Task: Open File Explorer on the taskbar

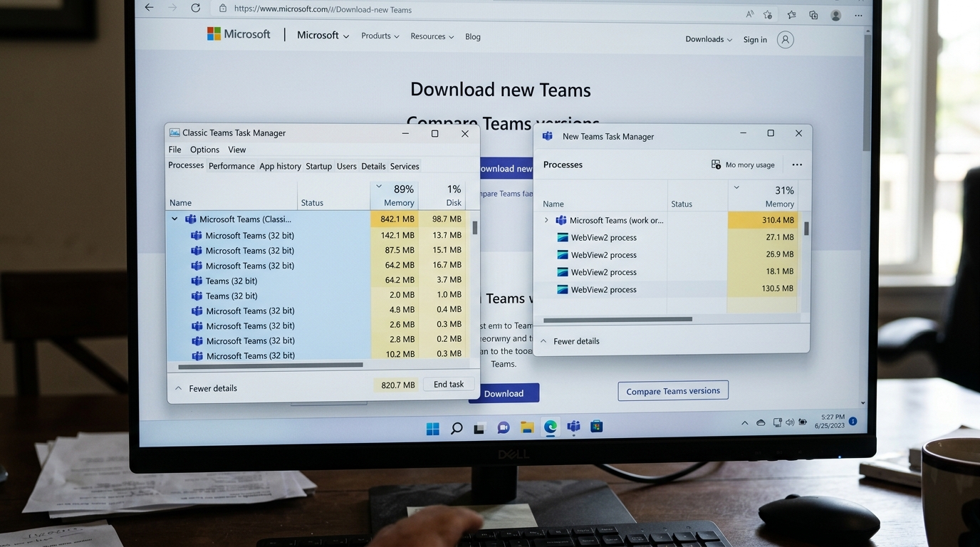Action: coord(527,427)
